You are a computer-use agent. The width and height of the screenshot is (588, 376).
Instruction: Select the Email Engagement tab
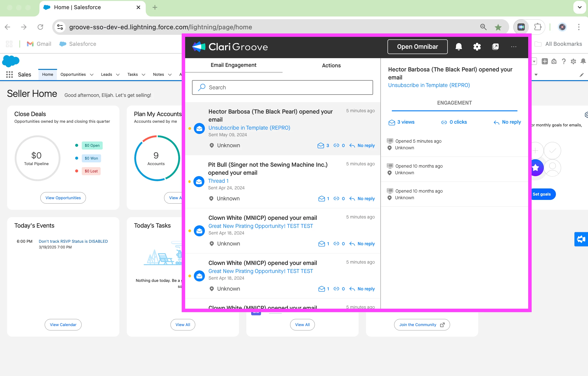[x=233, y=65]
